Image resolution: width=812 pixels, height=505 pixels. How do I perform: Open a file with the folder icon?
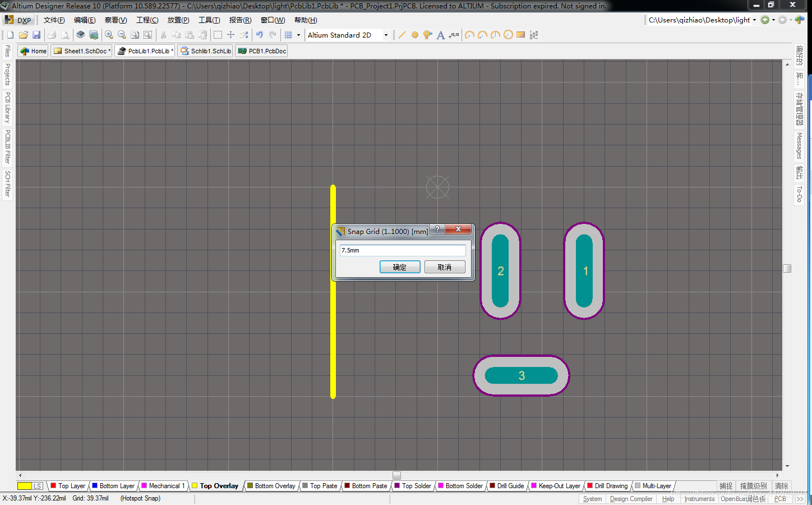coord(24,35)
